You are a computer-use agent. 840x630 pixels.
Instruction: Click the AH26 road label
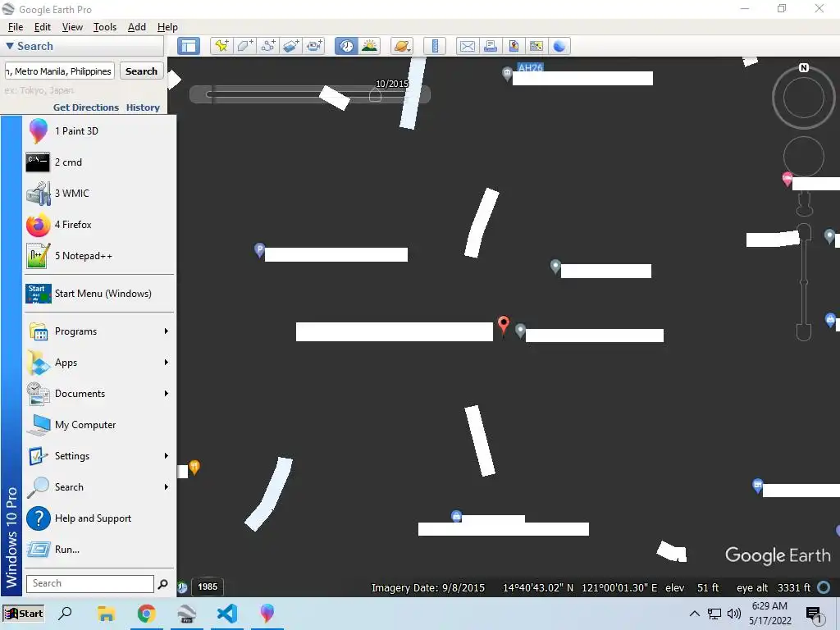(531, 67)
